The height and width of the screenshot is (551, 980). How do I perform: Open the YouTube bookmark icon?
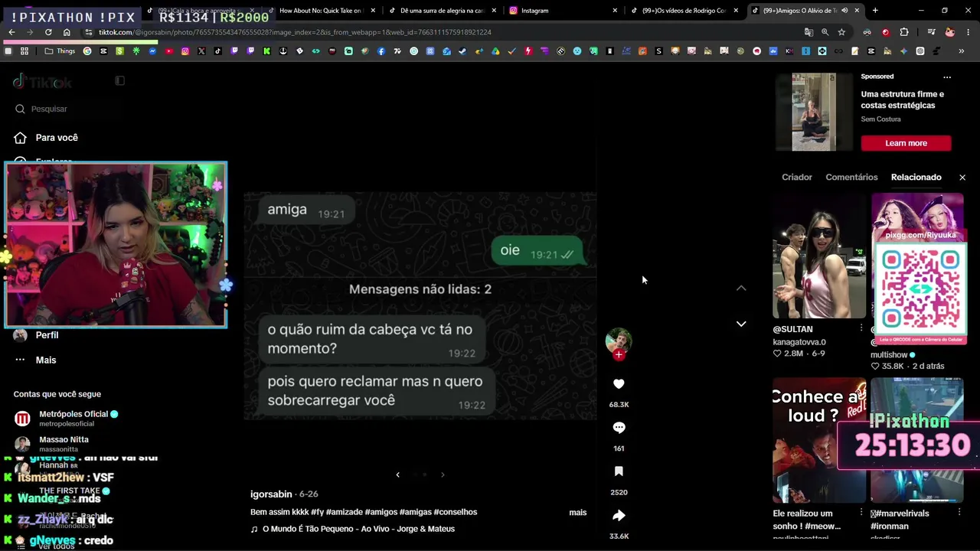point(168,51)
